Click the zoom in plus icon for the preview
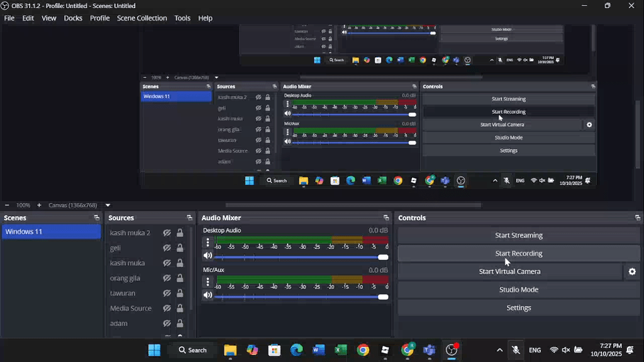The height and width of the screenshot is (362, 644). click(39, 206)
